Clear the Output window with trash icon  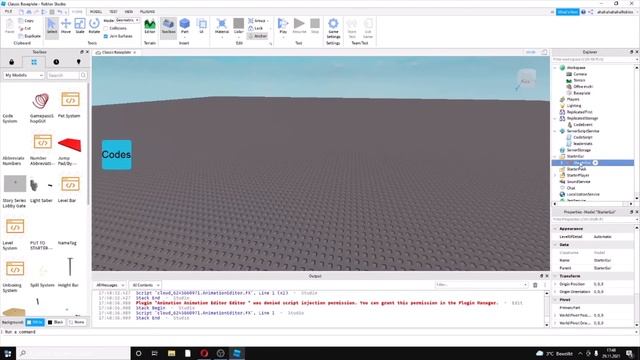click(535, 285)
